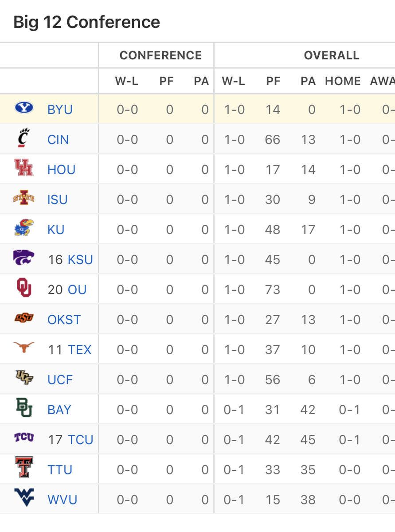Viewport: 395px width, 532px height.
Task: Click the Oklahoma Sooners logo
Action: tap(24, 289)
